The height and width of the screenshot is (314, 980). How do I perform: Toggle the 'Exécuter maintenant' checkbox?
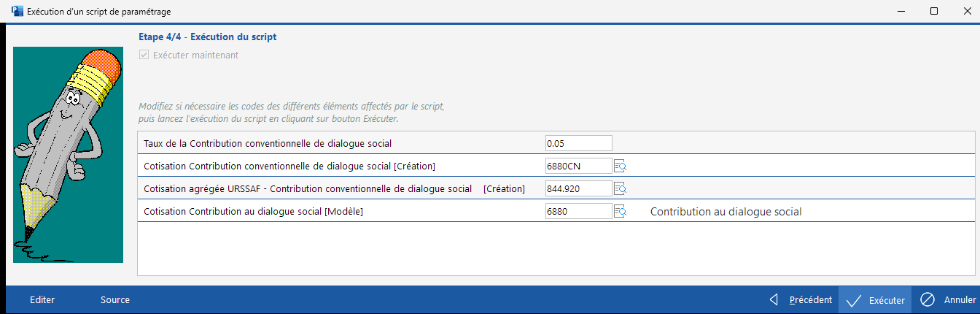144,55
